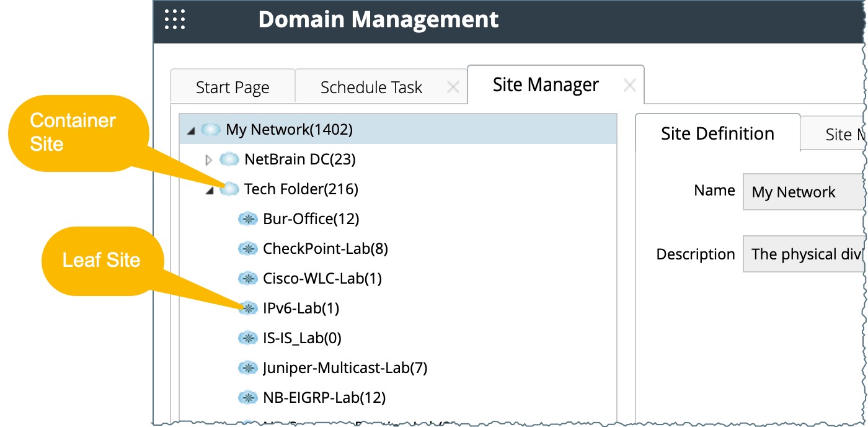This screenshot has height=427, width=868.
Task: Click the NetBrain DC cloud icon
Action: point(229,160)
